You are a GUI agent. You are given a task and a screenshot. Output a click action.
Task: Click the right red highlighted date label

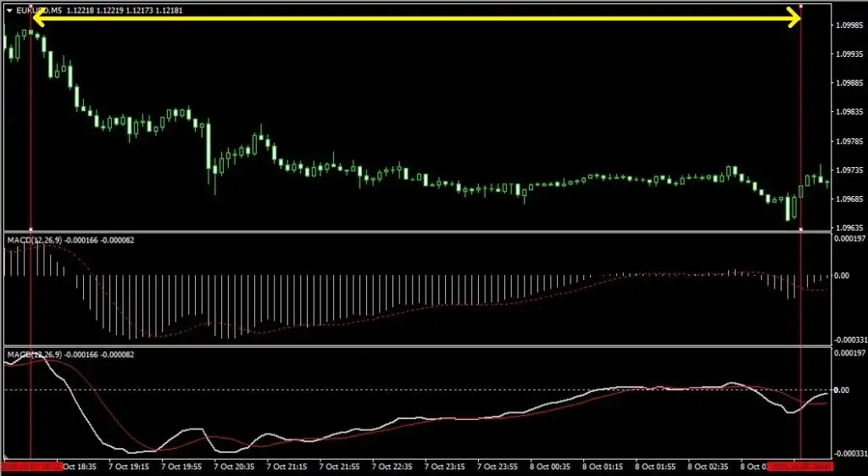coord(800,467)
